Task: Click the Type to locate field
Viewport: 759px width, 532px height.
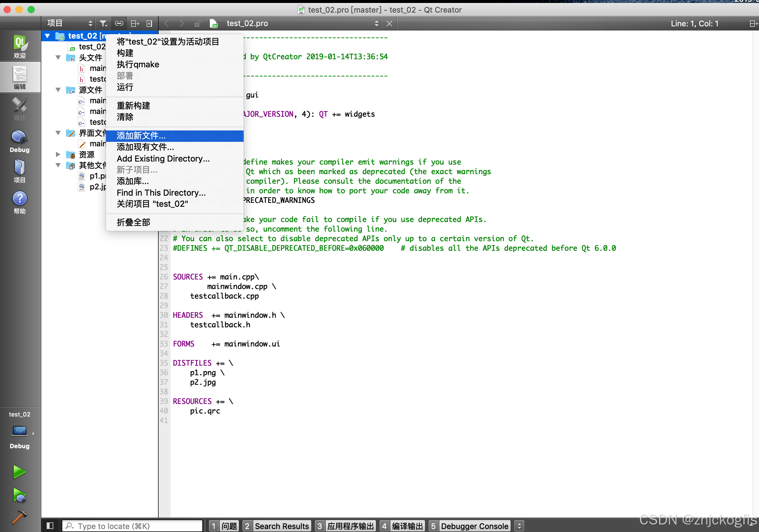Action: (x=132, y=526)
